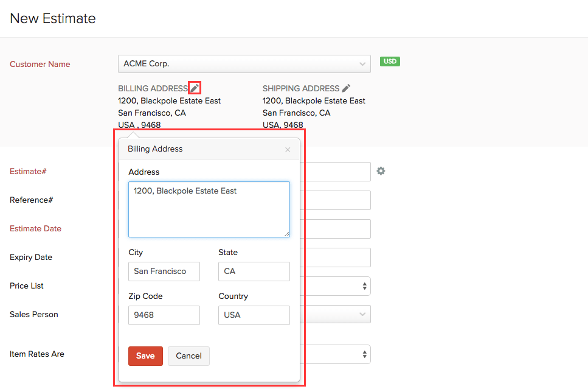The image size is (588, 389).
Task: Click the USD currency badge
Action: click(390, 61)
